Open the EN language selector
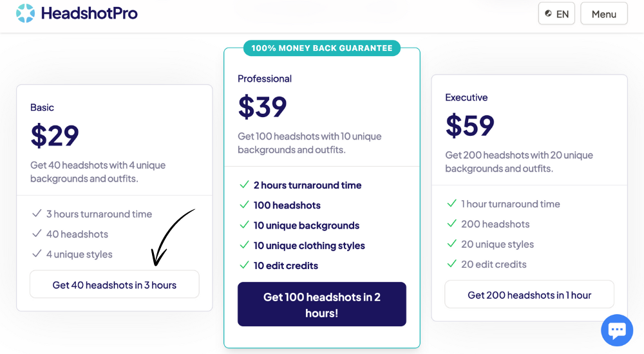 click(556, 14)
